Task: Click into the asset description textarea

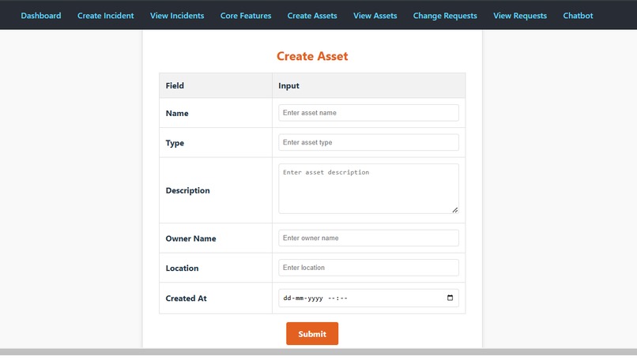Action: pyautogui.click(x=368, y=189)
